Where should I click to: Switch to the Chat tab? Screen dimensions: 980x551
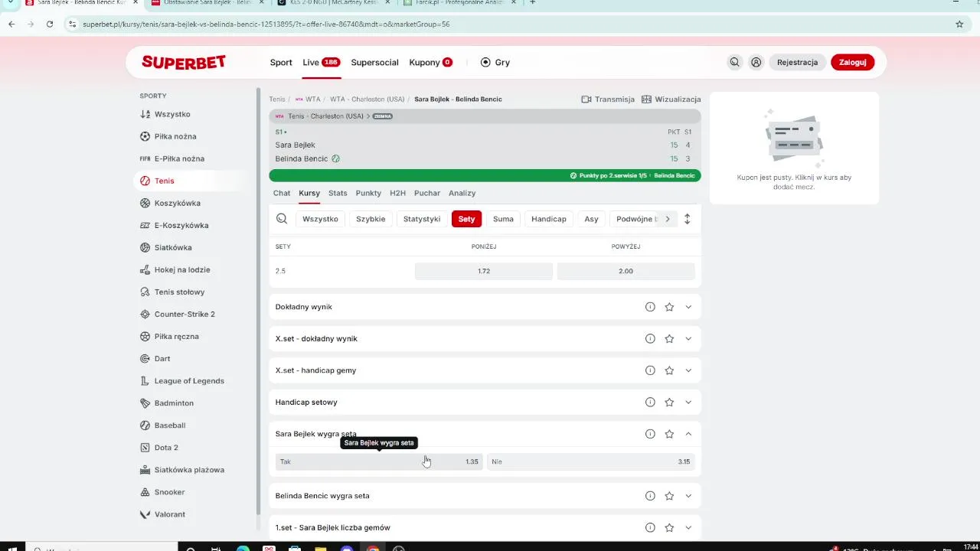click(282, 193)
